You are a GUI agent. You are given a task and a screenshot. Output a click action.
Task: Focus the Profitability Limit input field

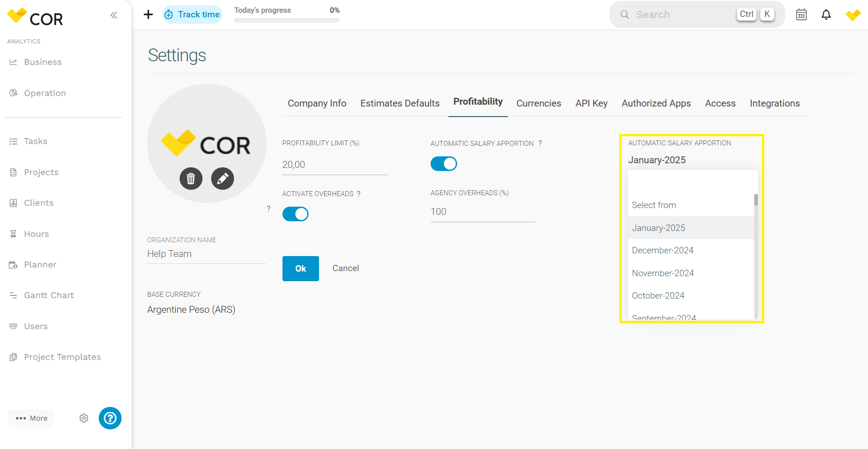coord(335,165)
